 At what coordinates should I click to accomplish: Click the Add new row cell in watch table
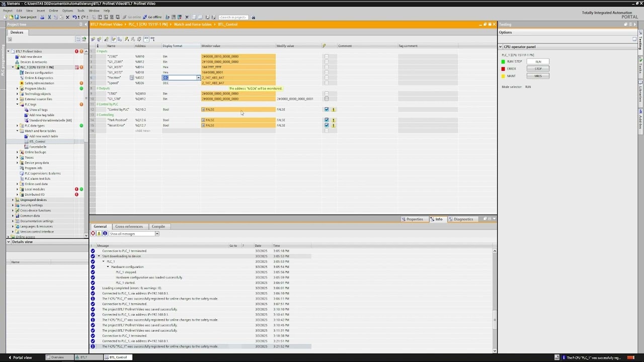click(143, 131)
